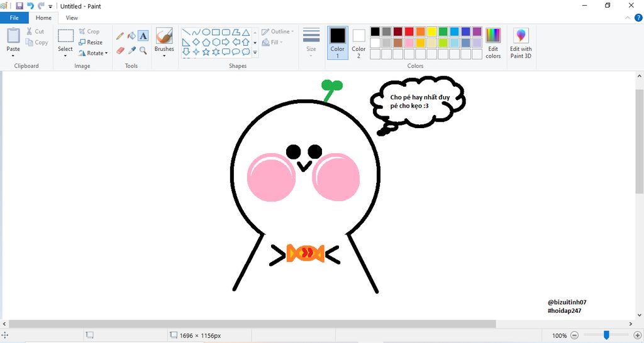Pick the orange color swatch

[420, 31]
